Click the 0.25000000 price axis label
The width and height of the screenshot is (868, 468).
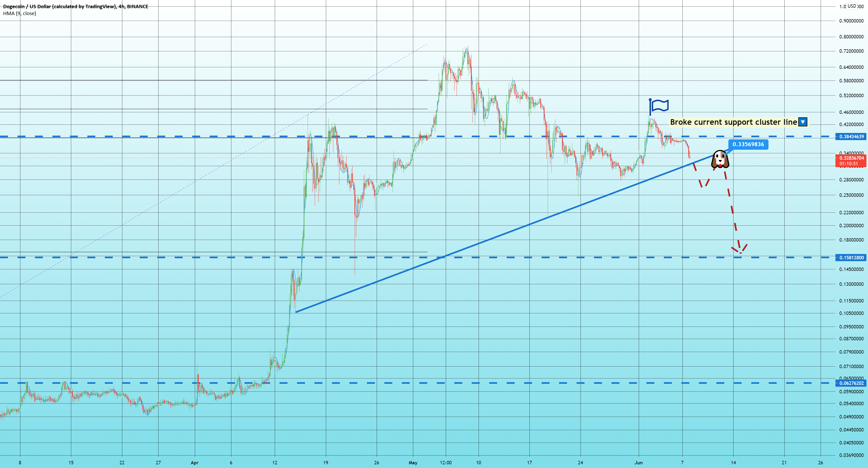851,195
